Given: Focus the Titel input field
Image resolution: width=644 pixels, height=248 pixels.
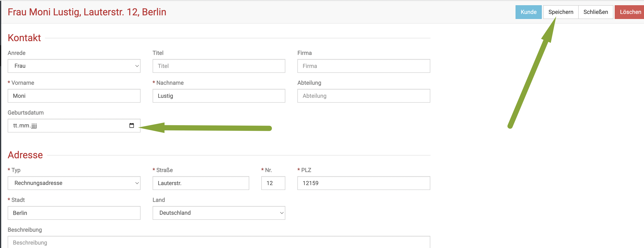Looking at the screenshot, I should [x=219, y=66].
